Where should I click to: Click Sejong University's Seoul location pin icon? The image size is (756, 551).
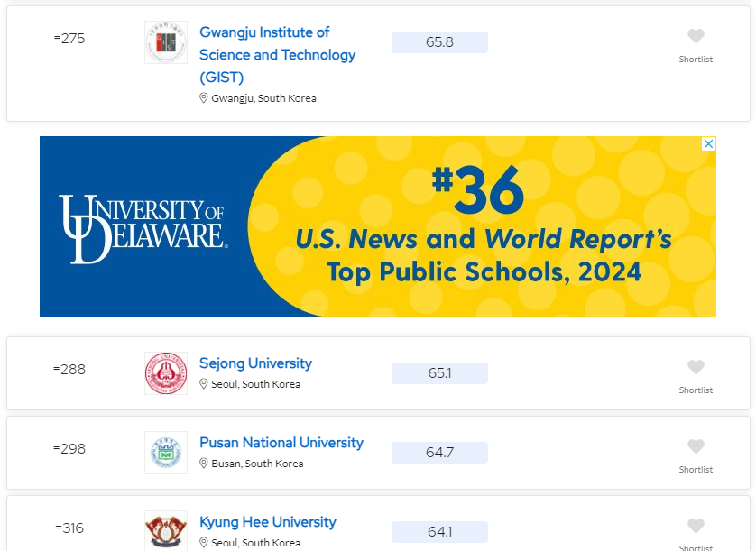[x=204, y=384]
